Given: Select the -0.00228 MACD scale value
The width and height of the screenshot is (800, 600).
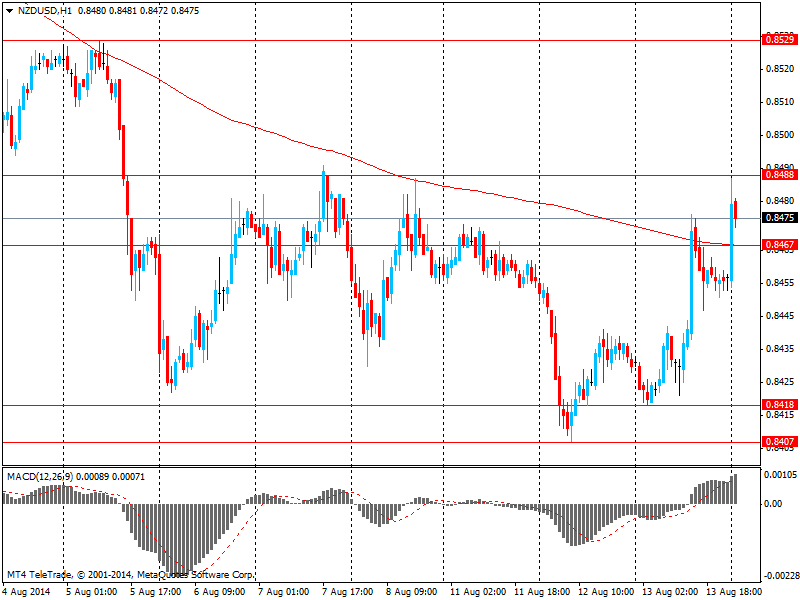Looking at the screenshot, I should (x=780, y=576).
